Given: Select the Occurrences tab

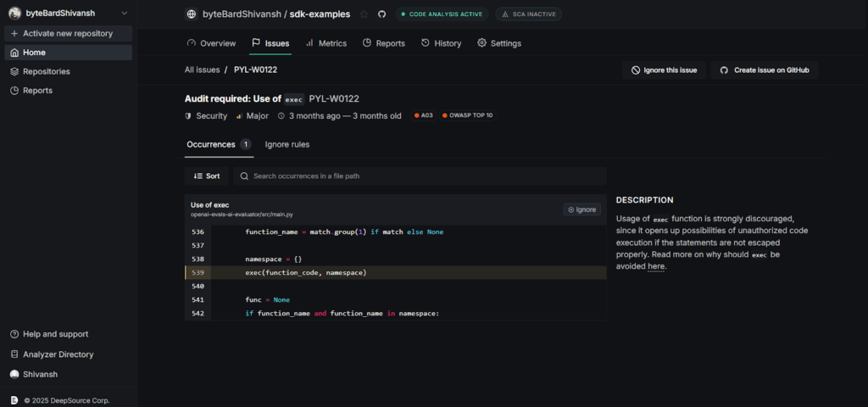Looking at the screenshot, I should [220, 144].
